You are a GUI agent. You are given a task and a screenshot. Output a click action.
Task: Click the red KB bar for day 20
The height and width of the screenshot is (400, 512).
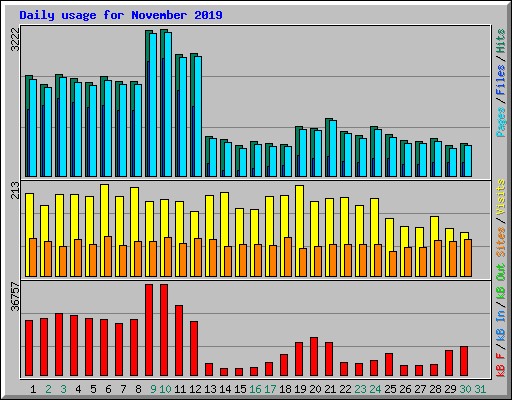314,357
